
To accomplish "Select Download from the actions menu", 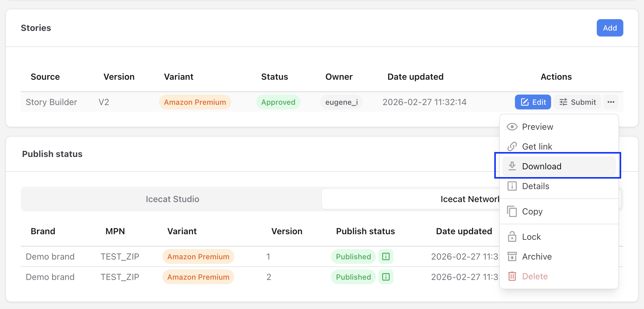I will tap(541, 166).
